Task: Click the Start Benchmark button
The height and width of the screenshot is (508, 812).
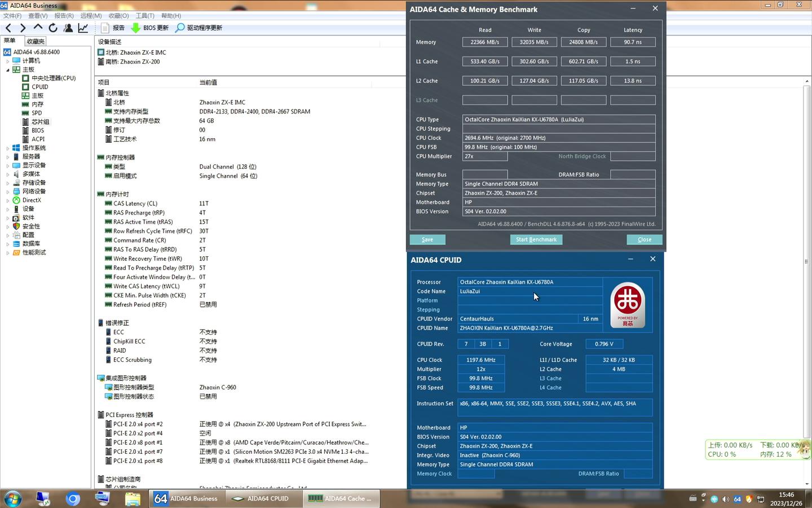Action: [536, 239]
